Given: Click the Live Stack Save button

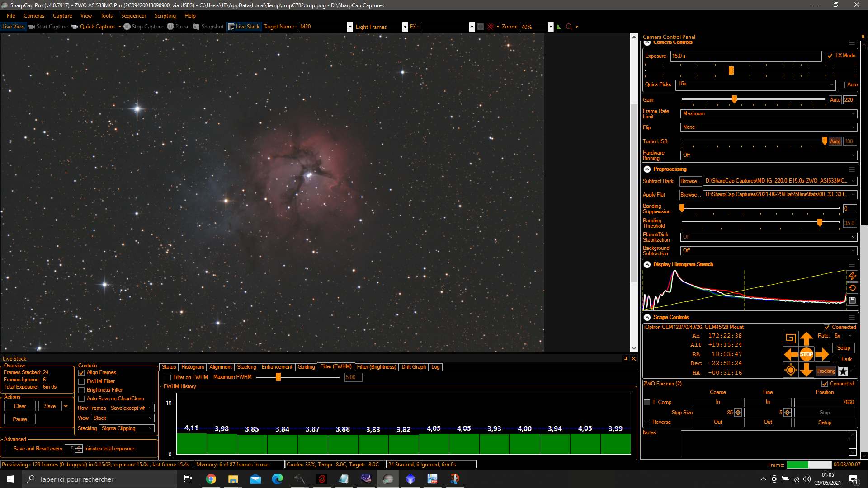Looking at the screenshot, I should tap(50, 406).
